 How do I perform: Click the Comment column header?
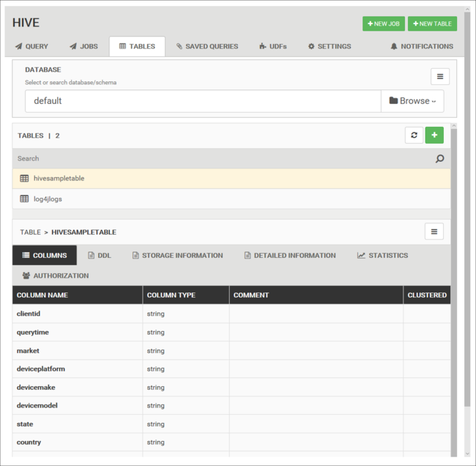(316, 295)
